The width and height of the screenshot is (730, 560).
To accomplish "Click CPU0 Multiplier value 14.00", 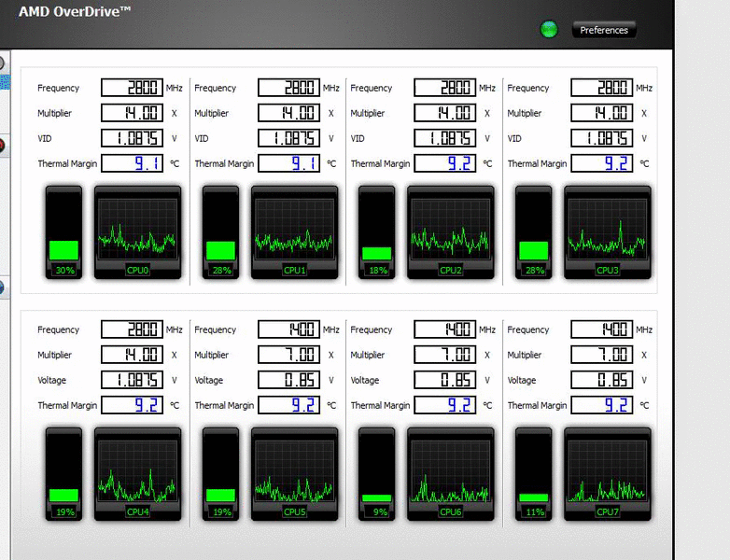I will coord(133,113).
